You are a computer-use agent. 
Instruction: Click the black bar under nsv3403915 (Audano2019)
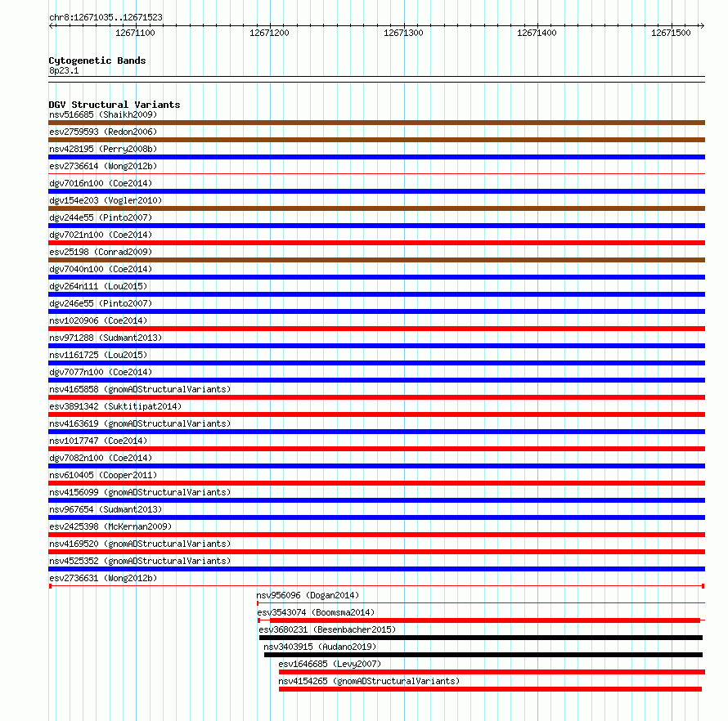(x=483, y=655)
